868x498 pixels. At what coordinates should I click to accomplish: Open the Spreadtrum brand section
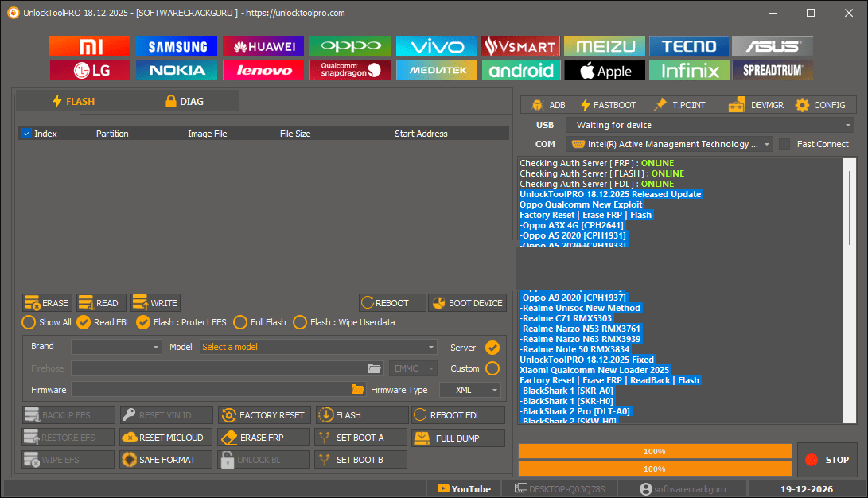click(772, 70)
